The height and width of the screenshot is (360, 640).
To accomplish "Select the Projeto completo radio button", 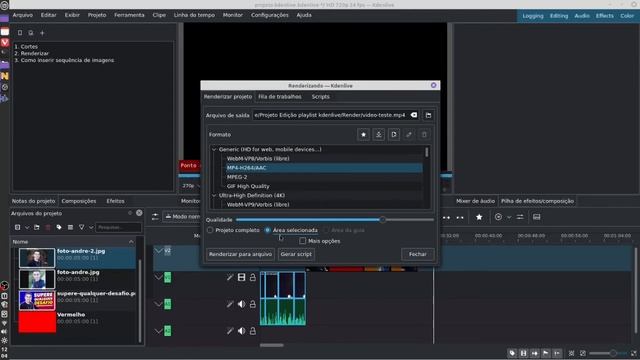I will coord(210,230).
